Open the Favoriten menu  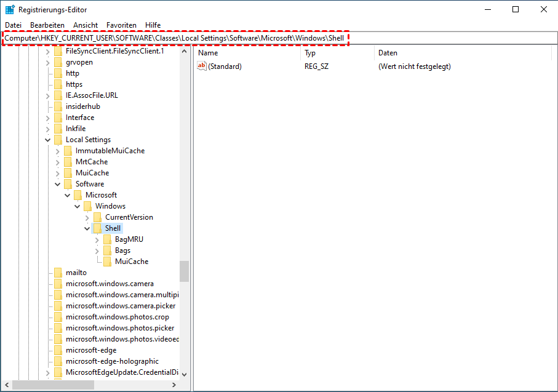[x=121, y=25]
